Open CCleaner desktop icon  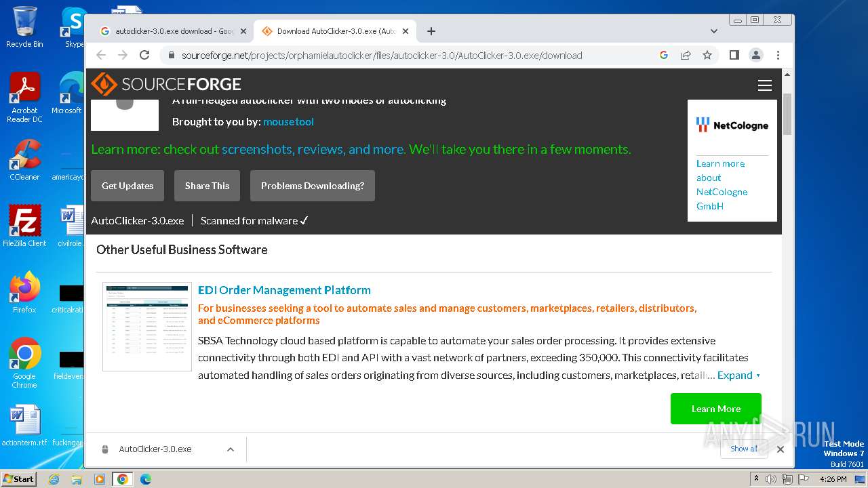click(x=24, y=160)
